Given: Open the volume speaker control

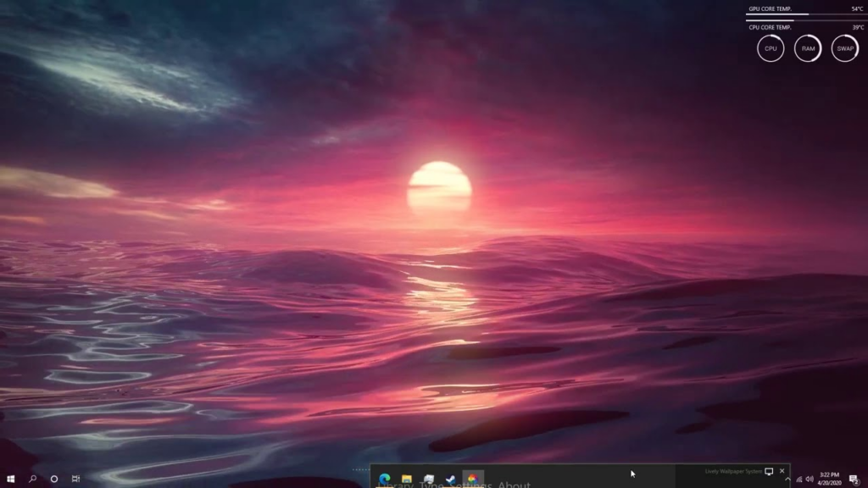Looking at the screenshot, I should [810, 480].
